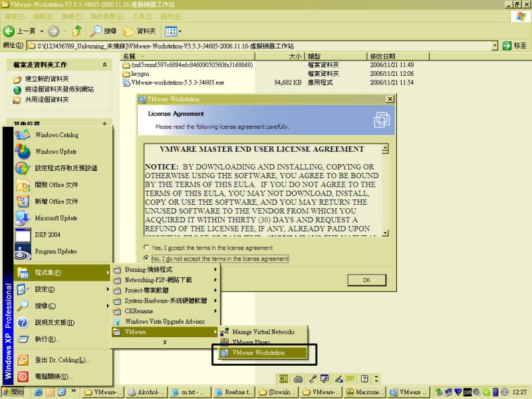This screenshot has height=399, width=532.
Task: Click the system tray clock
Action: coord(519,392)
